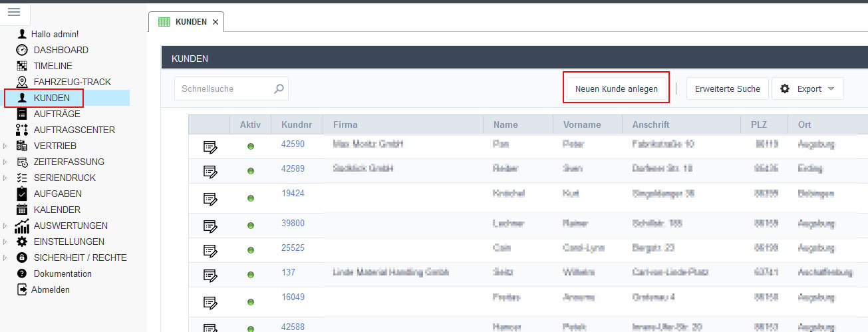This screenshot has height=332, width=868.
Task: Close the Kunden tab
Action: click(x=215, y=22)
